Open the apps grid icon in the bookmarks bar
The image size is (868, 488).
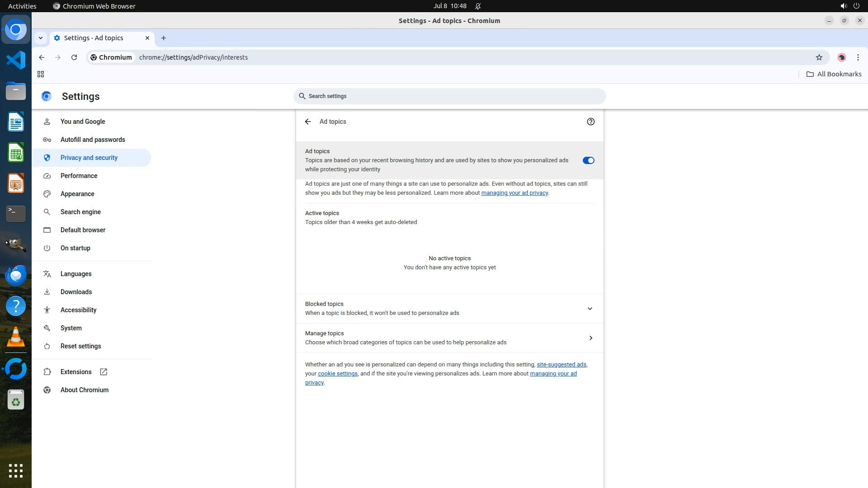point(41,74)
